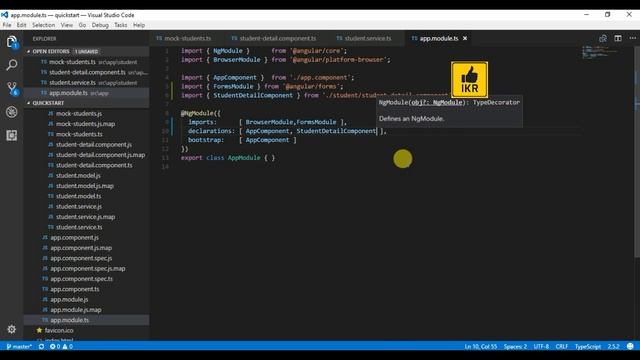Open the Tasks menu
Viewport: 640px width, 360px height.
click(120, 25)
